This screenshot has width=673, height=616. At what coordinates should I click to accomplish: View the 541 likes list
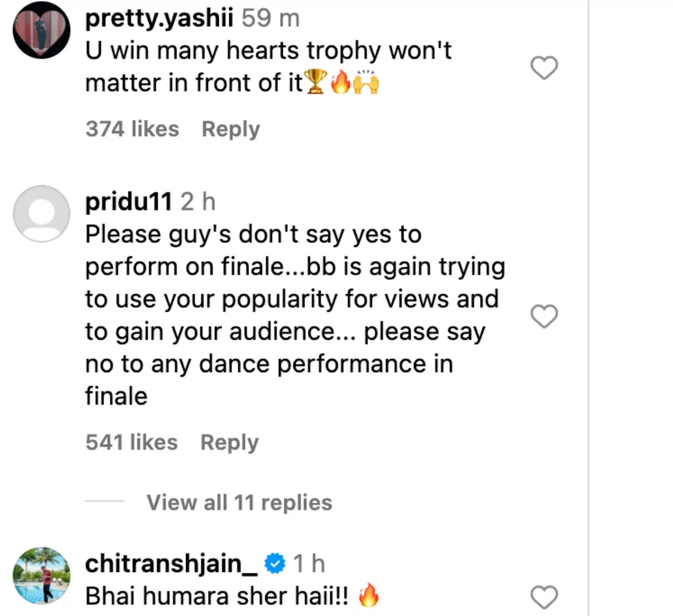tap(132, 443)
